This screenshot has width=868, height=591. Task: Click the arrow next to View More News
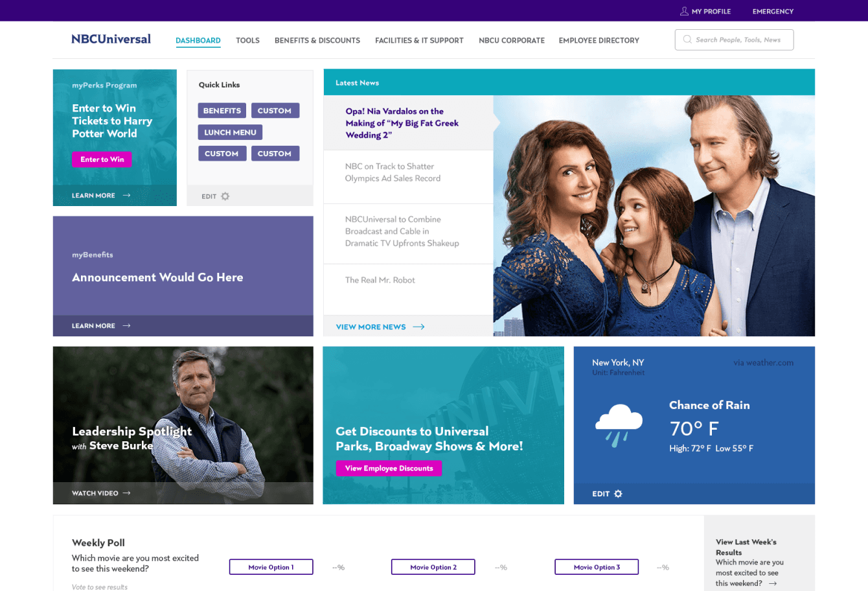pos(418,327)
